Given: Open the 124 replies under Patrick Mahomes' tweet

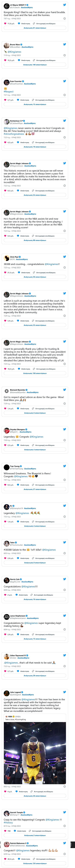Looking at the screenshot, I should pos(35,863).
